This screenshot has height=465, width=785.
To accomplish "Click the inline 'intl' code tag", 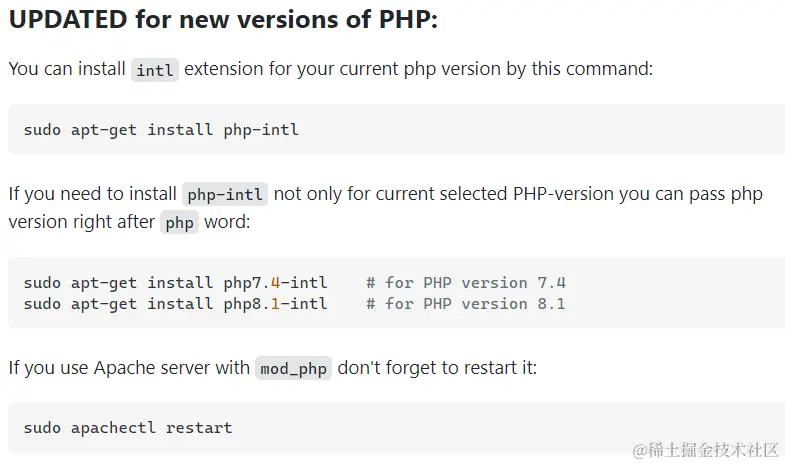I will tap(155, 70).
